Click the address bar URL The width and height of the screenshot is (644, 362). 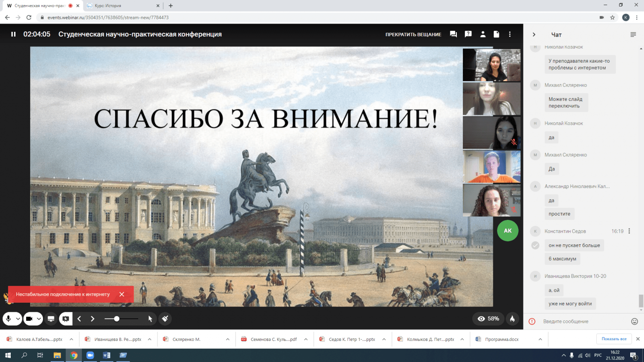[108, 18]
